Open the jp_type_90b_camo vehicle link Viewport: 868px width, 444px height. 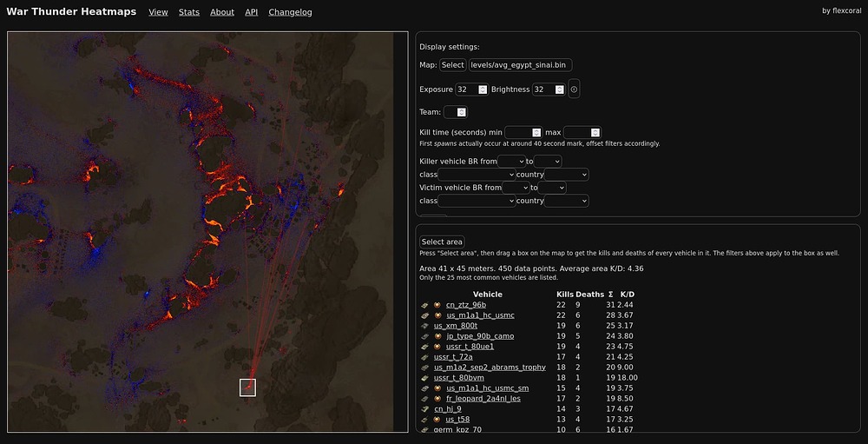480,336
